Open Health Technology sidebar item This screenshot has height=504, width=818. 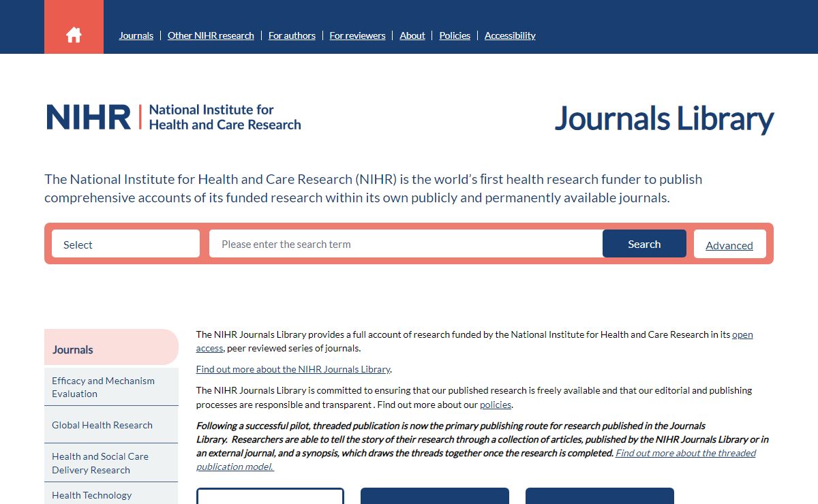(x=111, y=494)
